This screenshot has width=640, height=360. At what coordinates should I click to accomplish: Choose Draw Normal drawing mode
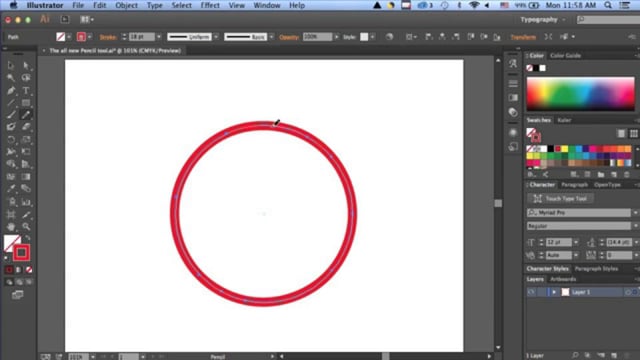click(9, 282)
